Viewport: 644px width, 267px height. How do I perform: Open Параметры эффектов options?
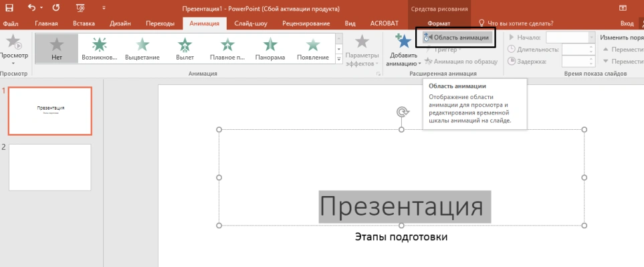pyautogui.click(x=362, y=51)
